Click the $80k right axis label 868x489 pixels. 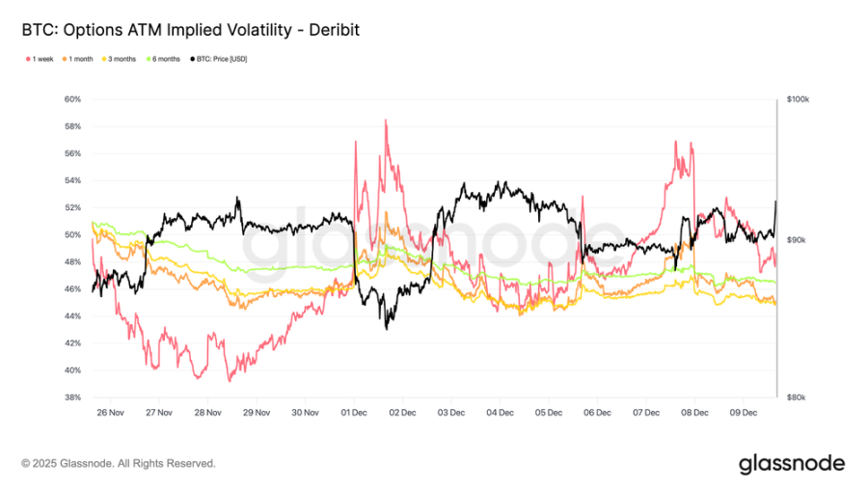click(x=797, y=397)
